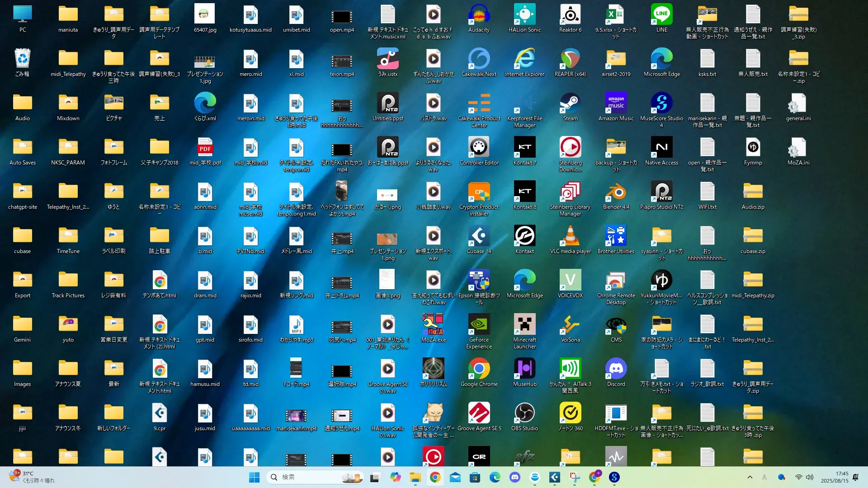Open VLC media player shortcut

(570, 237)
